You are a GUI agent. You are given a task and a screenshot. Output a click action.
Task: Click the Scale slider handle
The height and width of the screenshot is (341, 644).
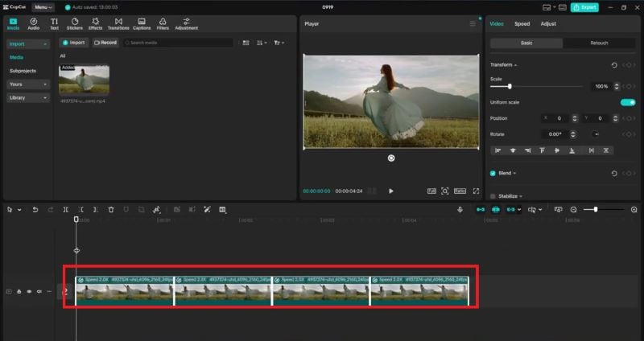(x=510, y=87)
